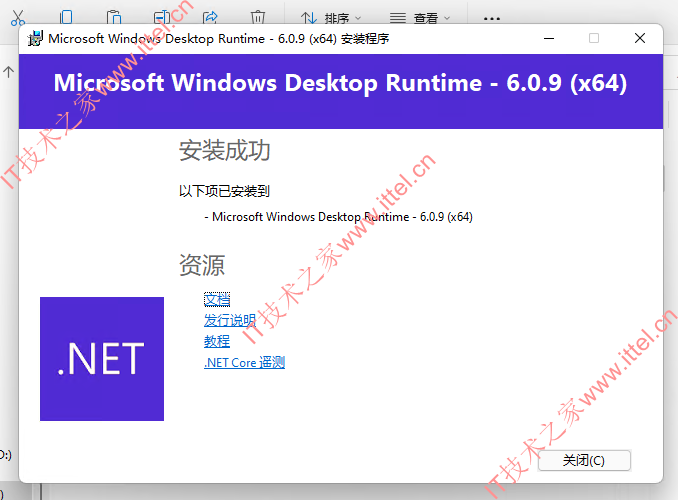The height and width of the screenshot is (500, 678).
Task: Open the three-dot more options menu
Action: pos(492,19)
